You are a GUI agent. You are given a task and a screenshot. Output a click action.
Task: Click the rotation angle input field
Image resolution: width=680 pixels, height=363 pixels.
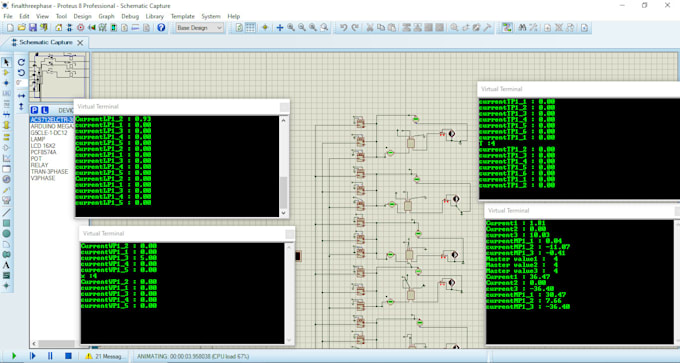pos(22,82)
